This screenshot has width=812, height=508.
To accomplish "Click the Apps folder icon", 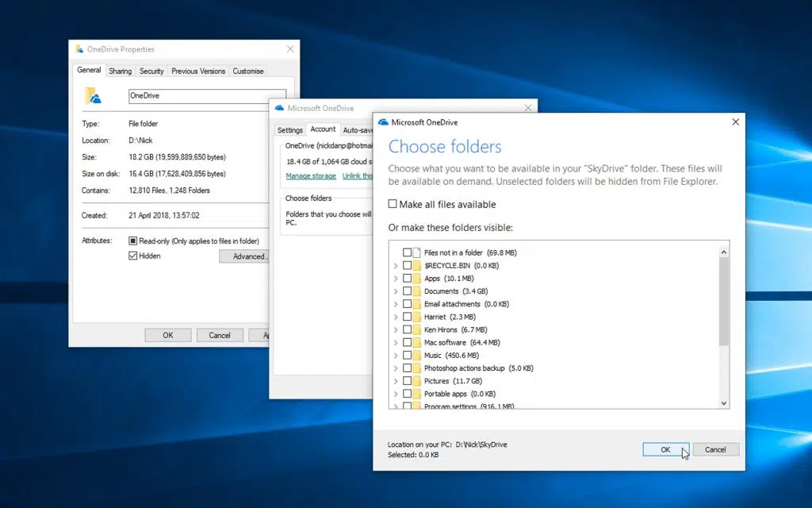I will [x=417, y=279].
